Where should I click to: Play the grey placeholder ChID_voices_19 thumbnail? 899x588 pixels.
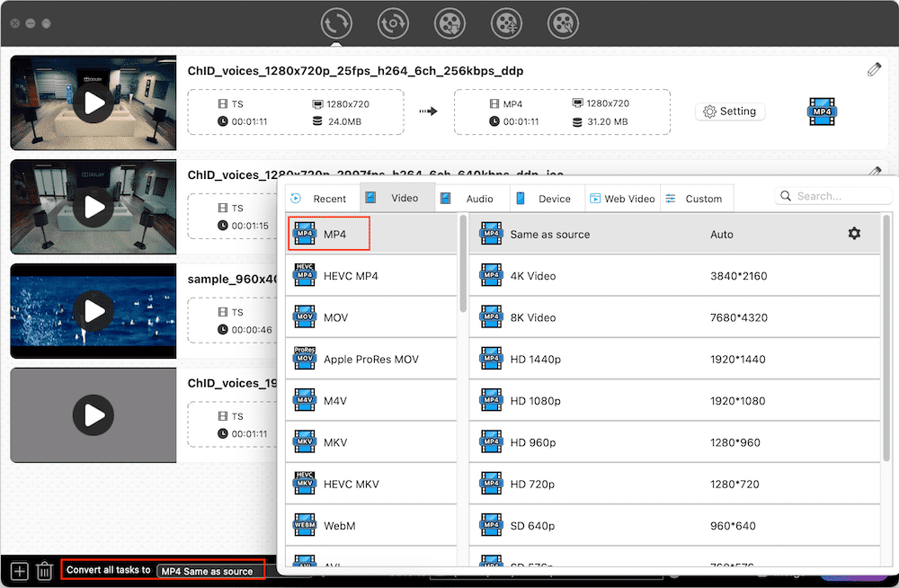(93, 414)
